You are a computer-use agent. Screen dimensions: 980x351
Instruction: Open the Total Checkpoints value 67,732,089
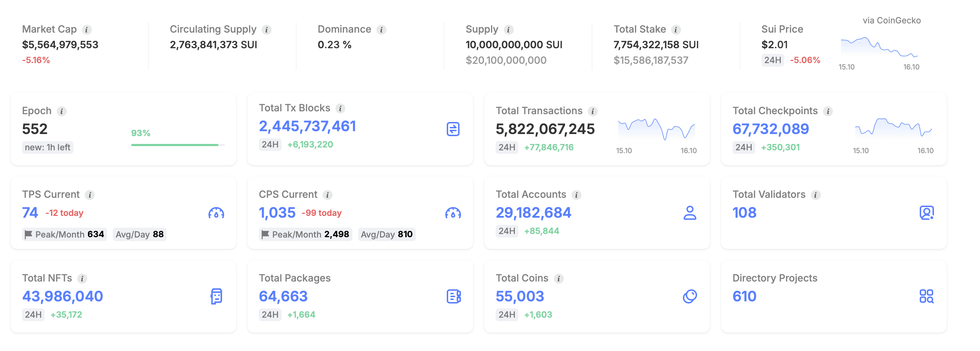click(770, 129)
